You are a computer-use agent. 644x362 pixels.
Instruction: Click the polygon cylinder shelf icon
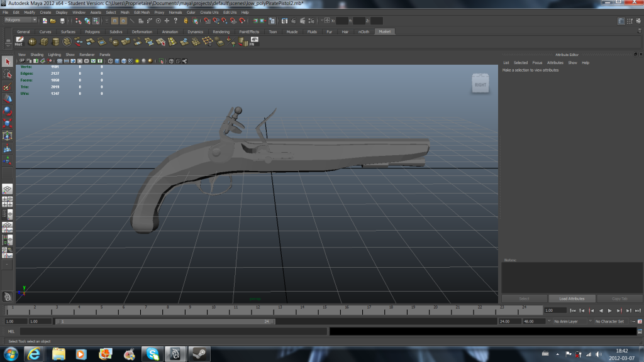click(x=55, y=41)
